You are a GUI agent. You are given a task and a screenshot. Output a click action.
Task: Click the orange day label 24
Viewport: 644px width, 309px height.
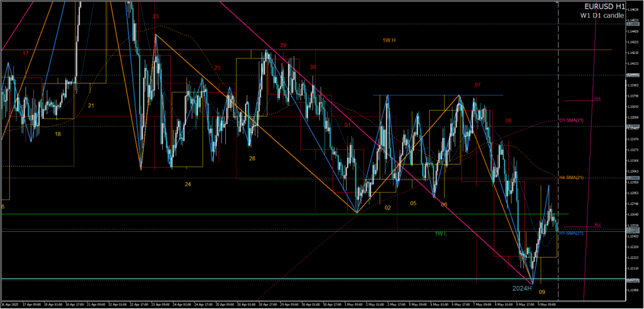187,184
